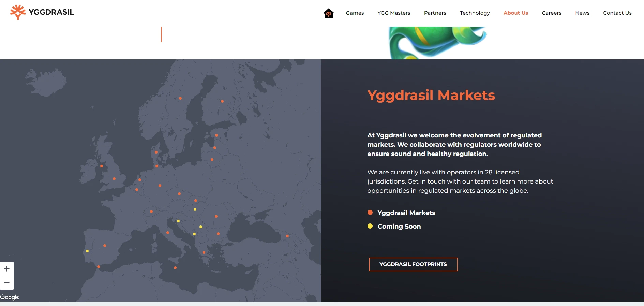Click the marker over Georgia near Black Sea
This screenshot has height=306, width=644.
coord(287,236)
